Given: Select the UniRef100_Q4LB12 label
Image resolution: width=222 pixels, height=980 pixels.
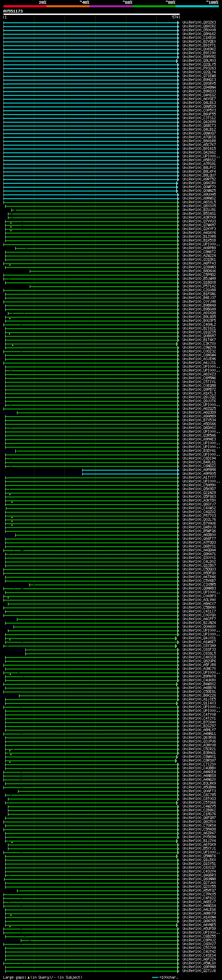Looking at the screenshot, I should pos(199,129).
